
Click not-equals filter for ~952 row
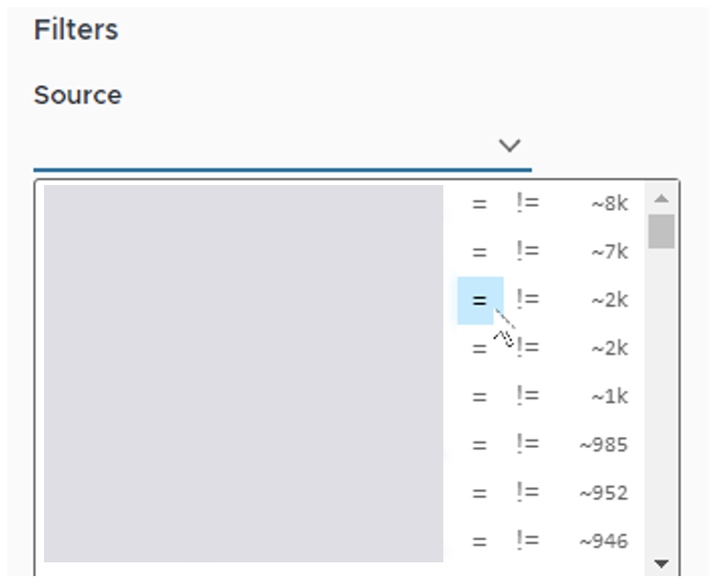[527, 493]
